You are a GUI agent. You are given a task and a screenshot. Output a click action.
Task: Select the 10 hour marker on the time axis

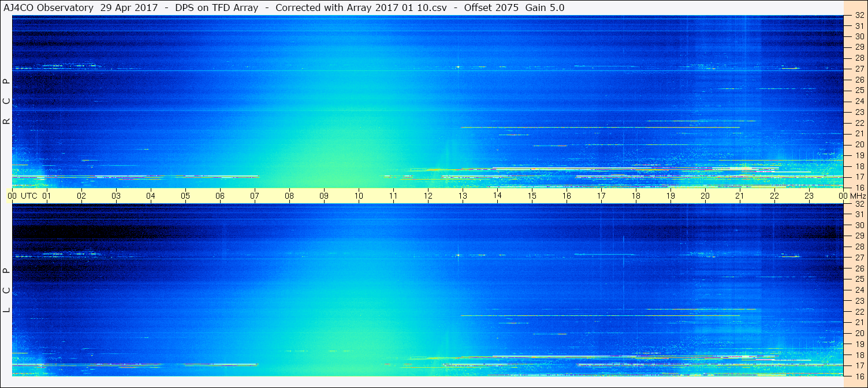(359, 196)
